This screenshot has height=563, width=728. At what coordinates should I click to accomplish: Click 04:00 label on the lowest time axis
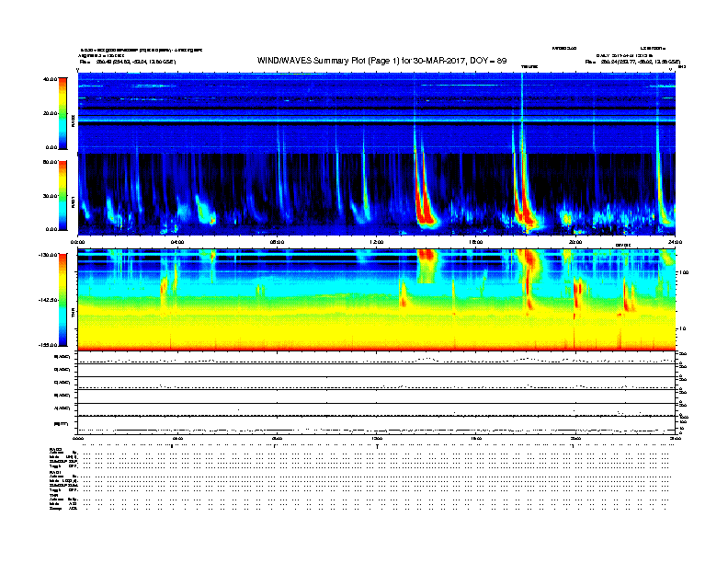coord(177,438)
